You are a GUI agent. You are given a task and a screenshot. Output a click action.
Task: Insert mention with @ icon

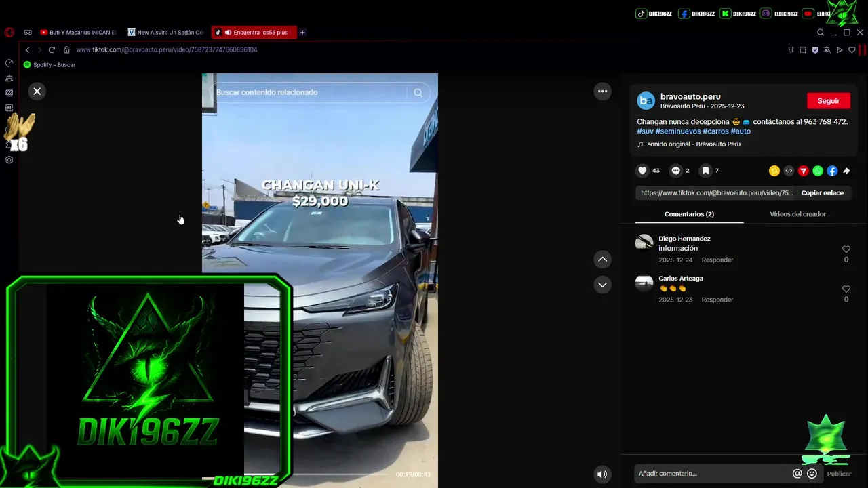click(x=797, y=474)
